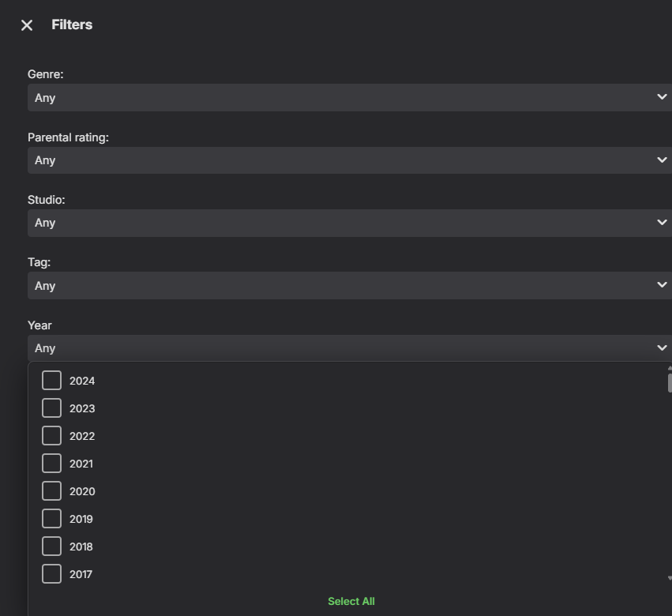672x616 pixels.
Task: Tick the 2017 year checkbox
Action: tap(51, 574)
